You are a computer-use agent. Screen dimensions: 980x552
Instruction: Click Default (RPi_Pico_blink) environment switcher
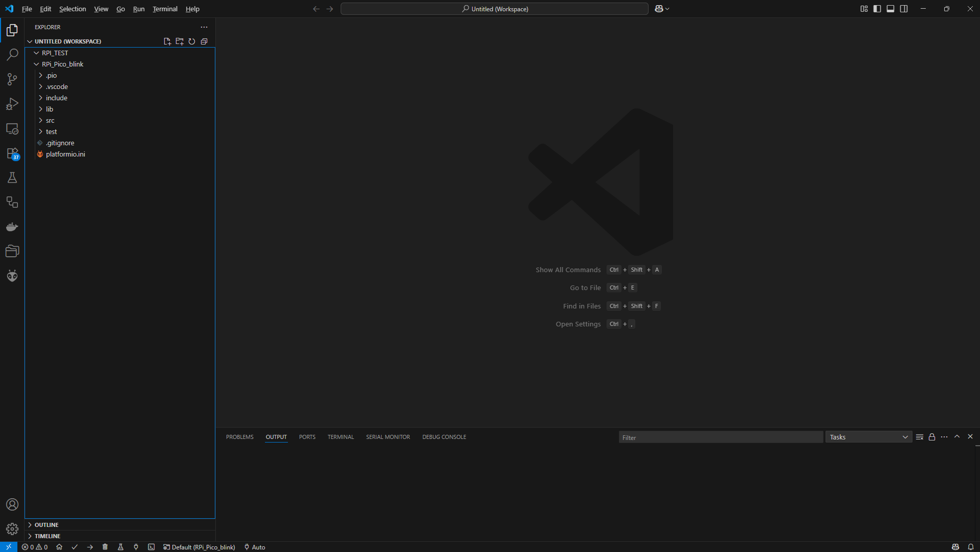coord(199,547)
